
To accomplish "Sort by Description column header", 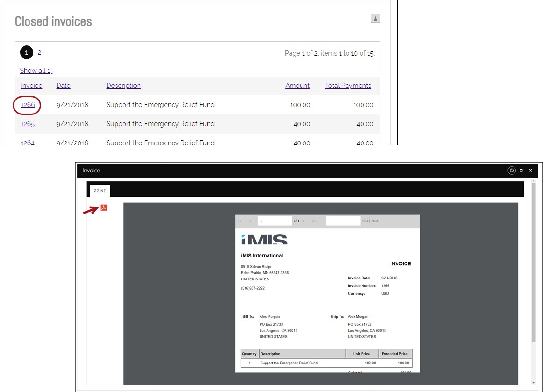I will point(123,86).
